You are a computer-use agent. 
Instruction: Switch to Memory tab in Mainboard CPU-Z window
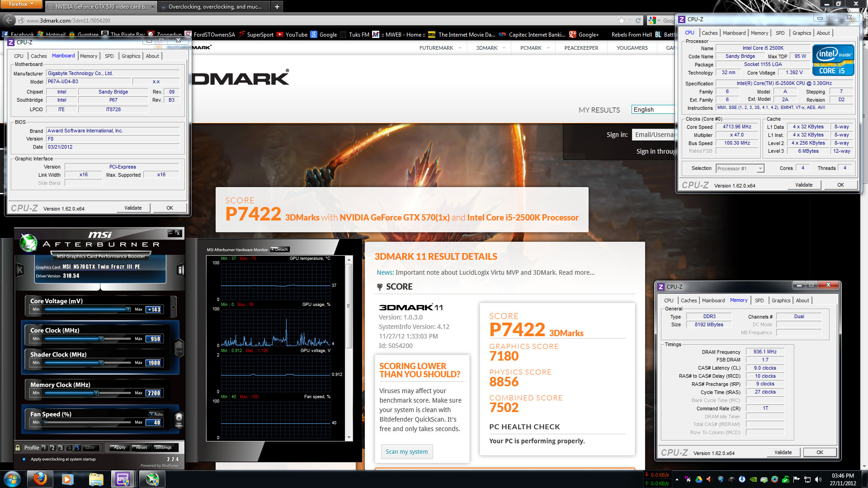[x=89, y=56]
